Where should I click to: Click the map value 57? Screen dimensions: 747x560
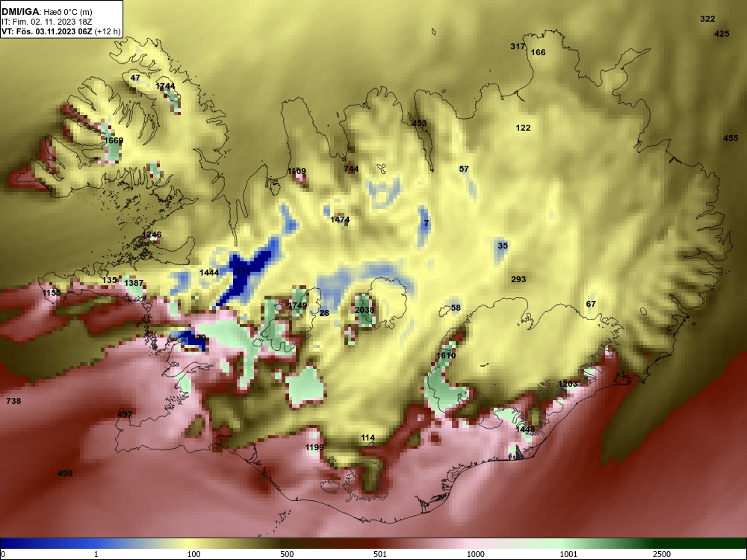[464, 169]
